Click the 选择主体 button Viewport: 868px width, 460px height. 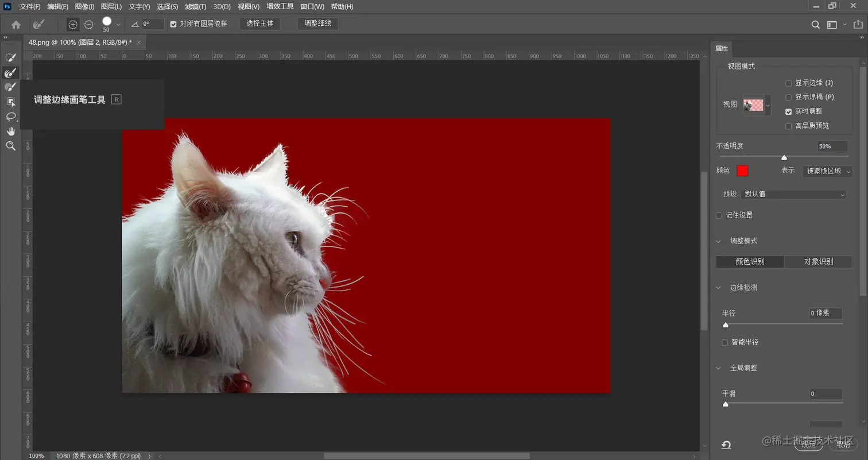point(260,24)
